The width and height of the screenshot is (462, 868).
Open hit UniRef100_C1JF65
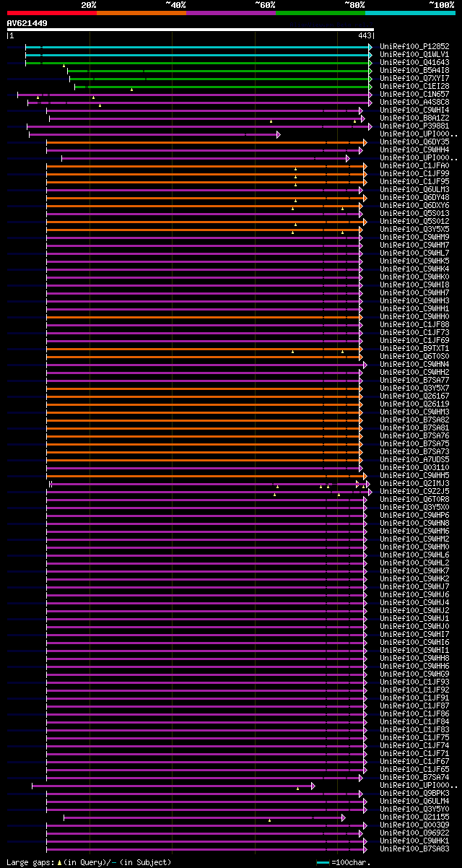[415, 769]
